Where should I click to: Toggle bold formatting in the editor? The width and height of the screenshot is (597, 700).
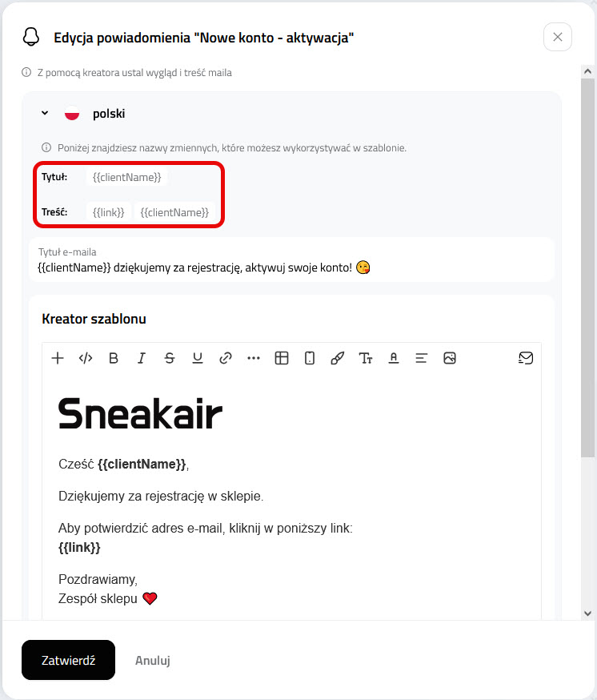point(114,358)
